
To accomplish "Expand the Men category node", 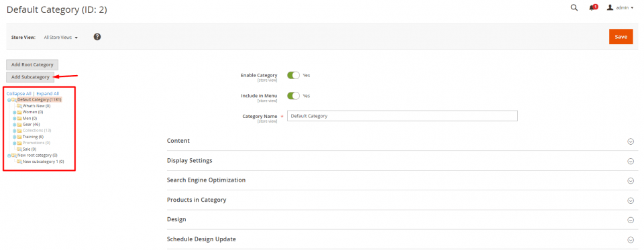I will (14, 118).
